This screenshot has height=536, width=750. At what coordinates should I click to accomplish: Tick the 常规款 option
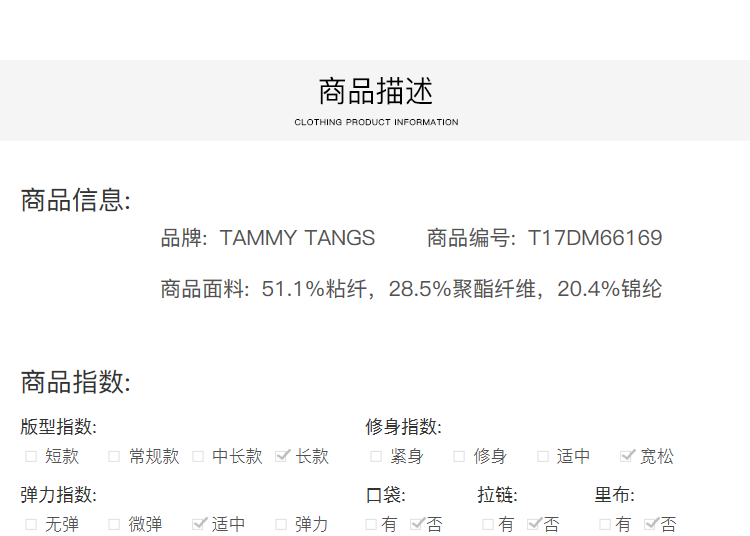click(x=114, y=456)
